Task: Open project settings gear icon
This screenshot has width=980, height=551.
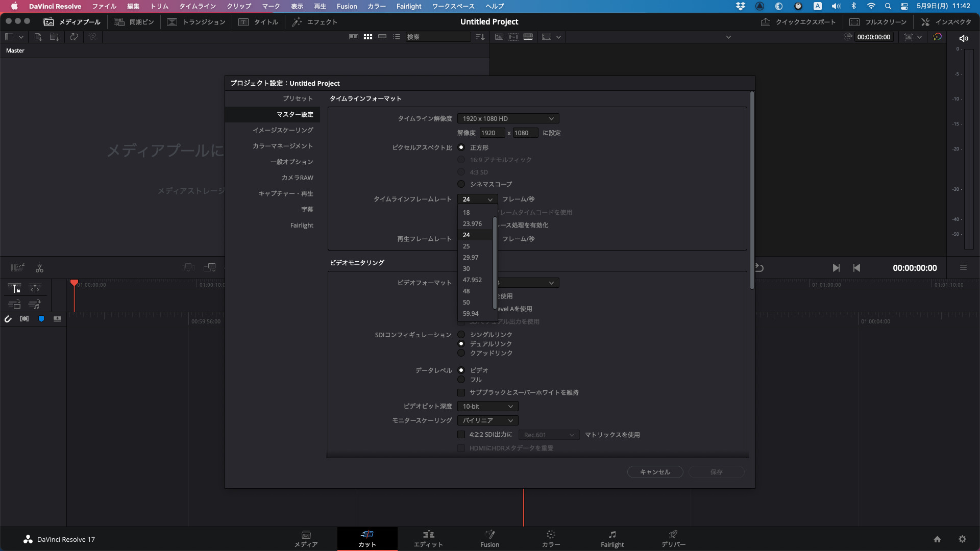Action: (962, 539)
